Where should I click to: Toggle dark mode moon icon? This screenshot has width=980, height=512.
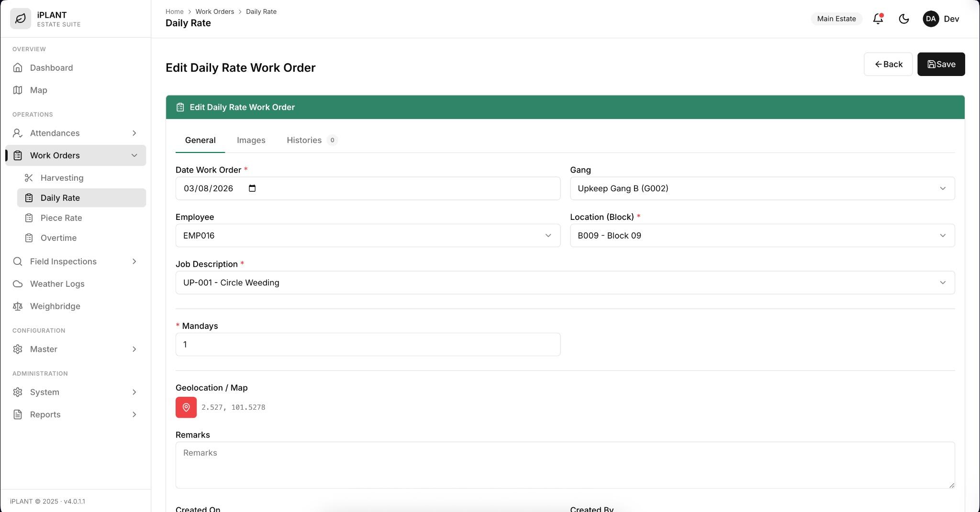pyautogui.click(x=904, y=19)
